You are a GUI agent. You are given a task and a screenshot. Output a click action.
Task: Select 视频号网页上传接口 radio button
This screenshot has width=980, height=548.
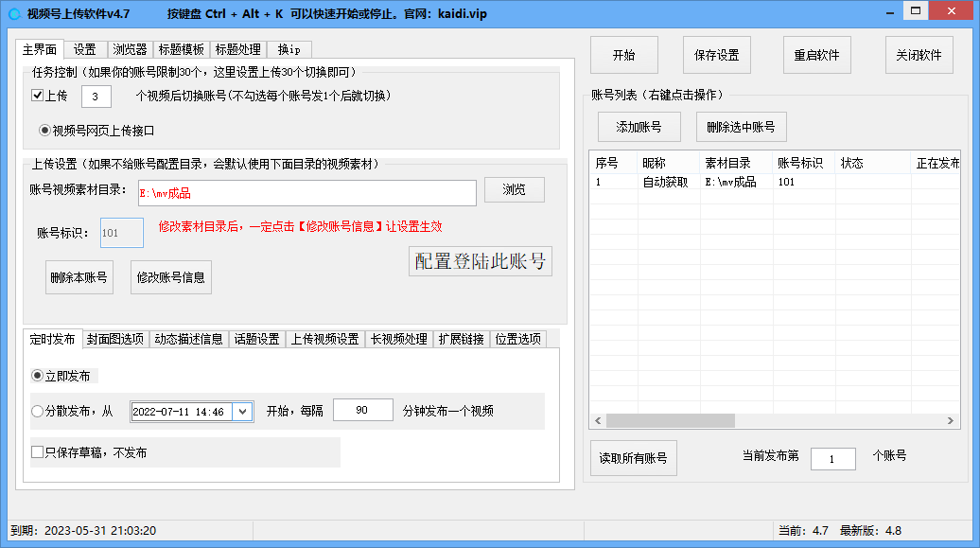pos(44,131)
